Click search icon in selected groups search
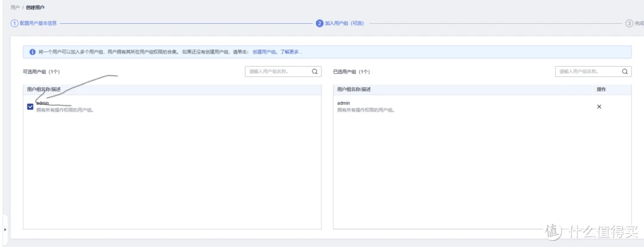 coord(625,71)
